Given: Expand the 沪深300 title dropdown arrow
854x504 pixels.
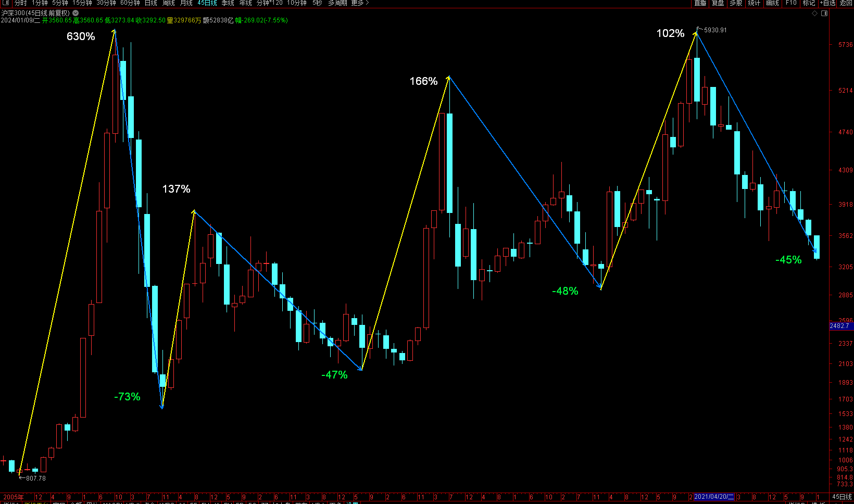Looking at the screenshot, I should [x=76, y=13].
